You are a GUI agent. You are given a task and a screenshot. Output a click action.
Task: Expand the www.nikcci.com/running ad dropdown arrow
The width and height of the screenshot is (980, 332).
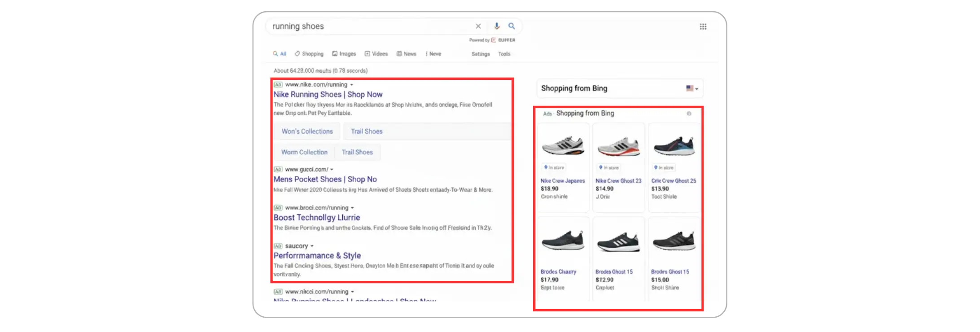coord(353,292)
